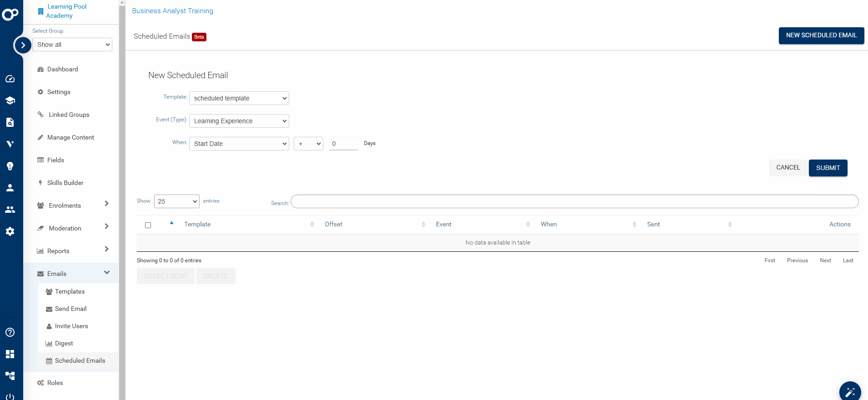Click New Scheduled Email button
The image size is (868, 400).
point(821,35)
